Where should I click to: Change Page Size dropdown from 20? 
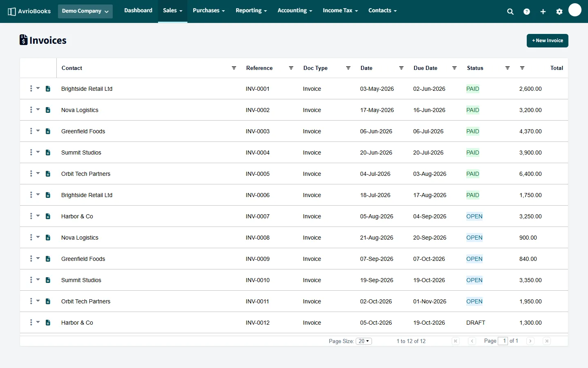[x=364, y=341]
